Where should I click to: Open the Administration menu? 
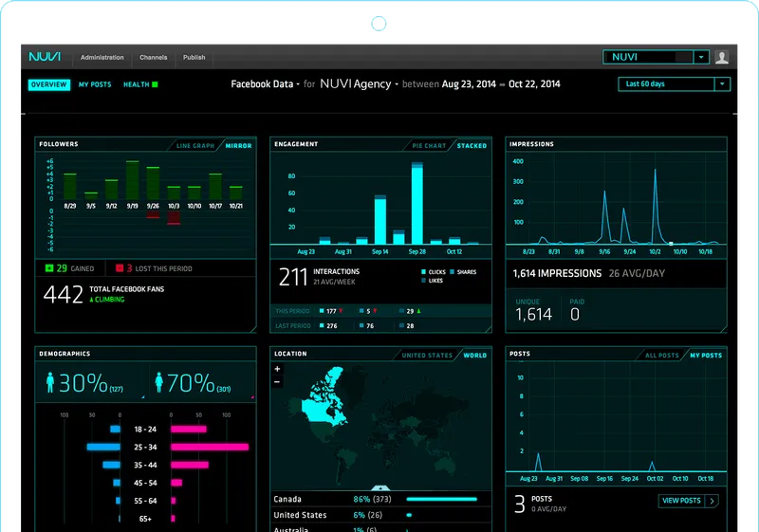102,57
